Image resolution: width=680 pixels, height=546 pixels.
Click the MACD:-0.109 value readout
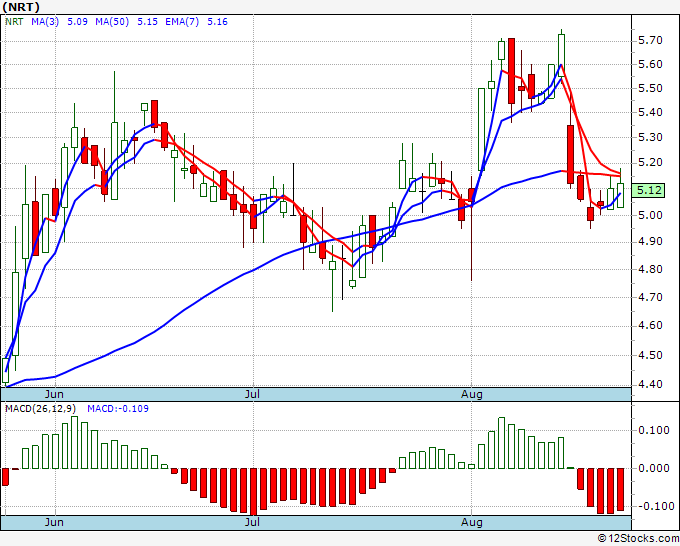click(118, 409)
